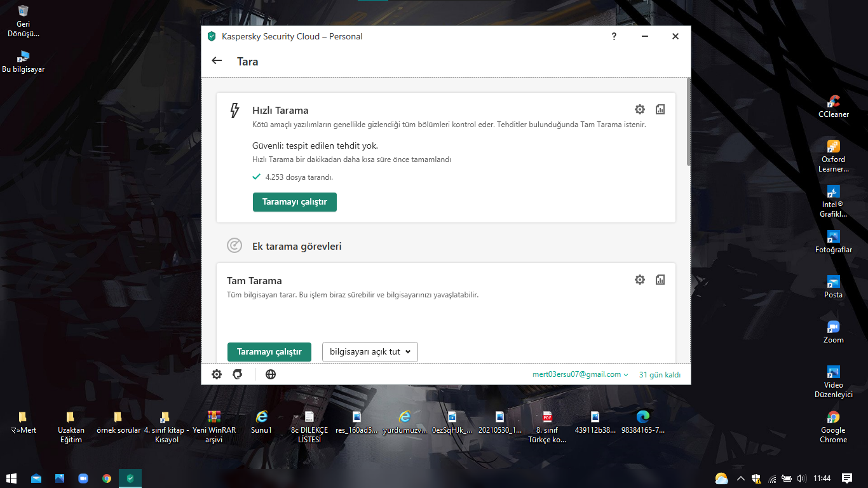
Task: Open Zoom from the taskbar
Action: [83, 478]
